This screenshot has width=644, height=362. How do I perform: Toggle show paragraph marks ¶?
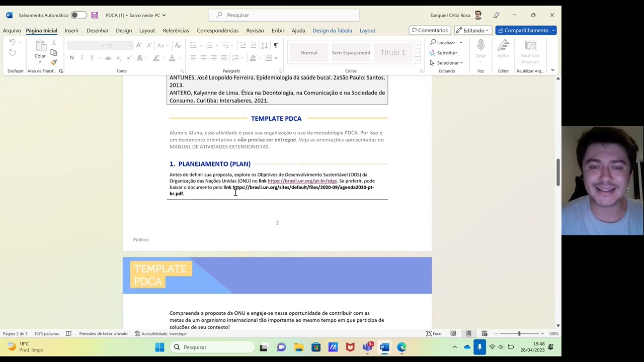[275, 45]
